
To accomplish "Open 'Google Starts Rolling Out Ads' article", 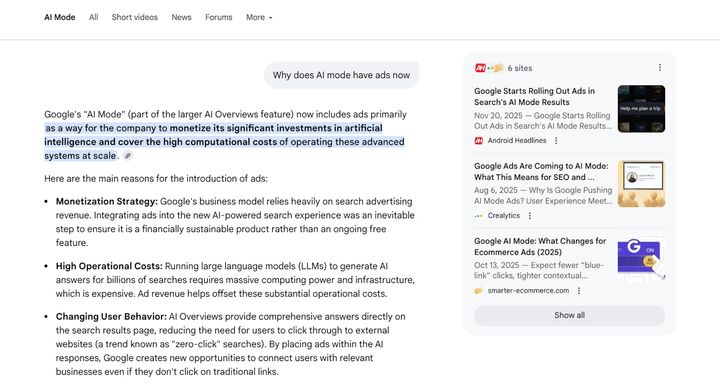I will pyautogui.click(x=534, y=96).
